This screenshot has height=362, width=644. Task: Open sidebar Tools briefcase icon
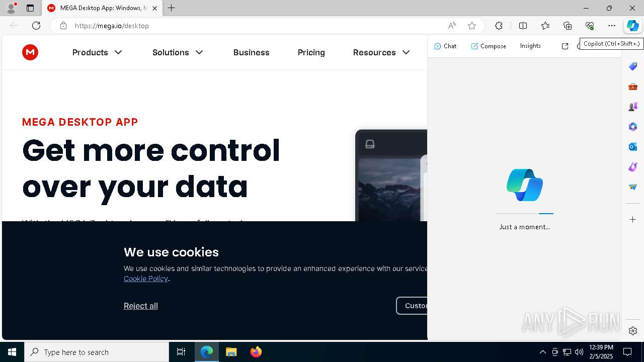[x=633, y=86]
